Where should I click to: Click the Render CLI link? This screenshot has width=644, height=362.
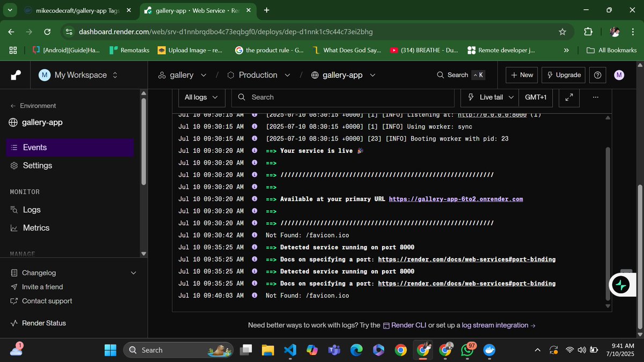coord(404,325)
